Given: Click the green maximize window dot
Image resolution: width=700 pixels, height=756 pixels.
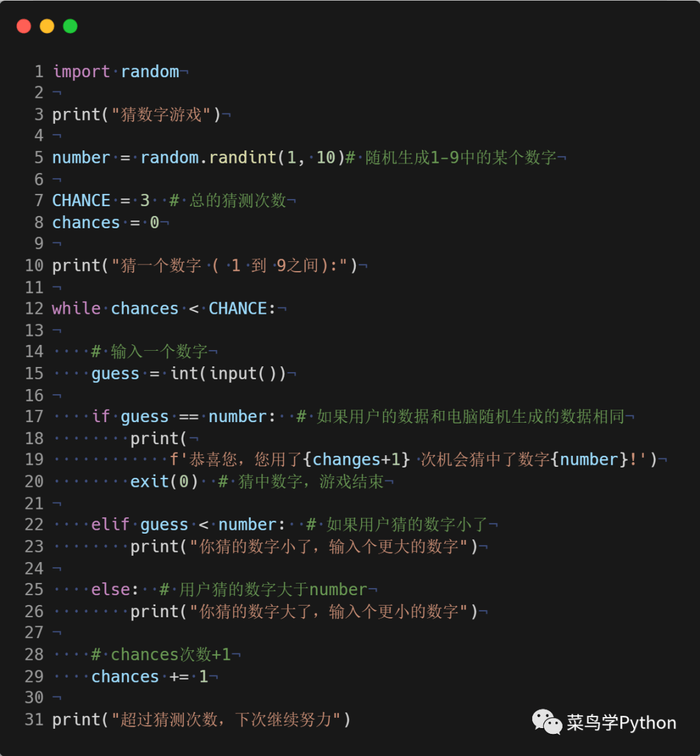Looking at the screenshot, I should (71, 26).
